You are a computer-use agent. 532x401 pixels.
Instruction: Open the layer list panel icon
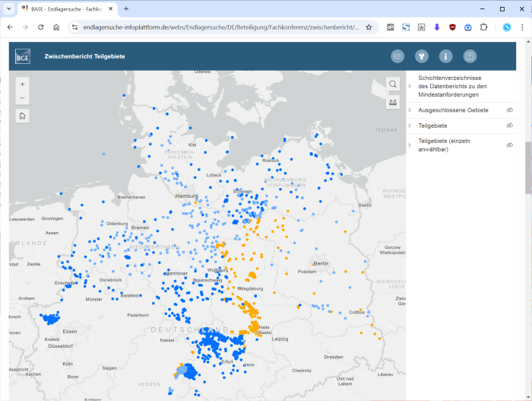pos(397,56)
